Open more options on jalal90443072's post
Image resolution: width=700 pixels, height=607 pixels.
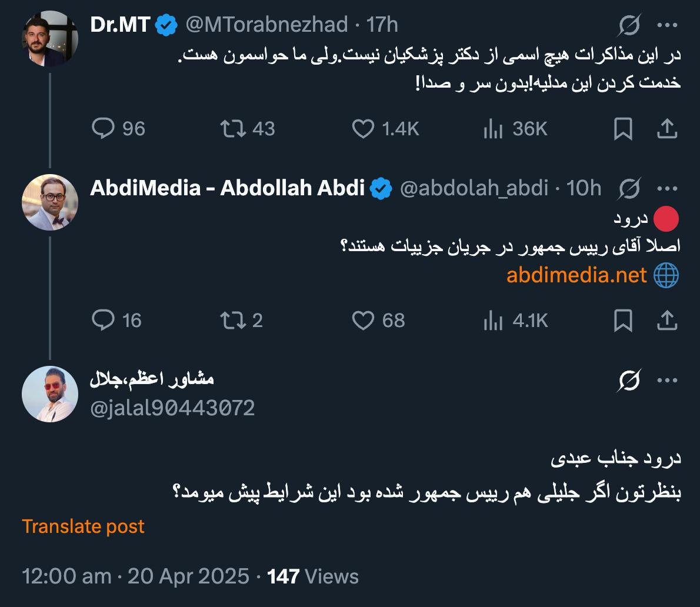[x=668, y=381]
